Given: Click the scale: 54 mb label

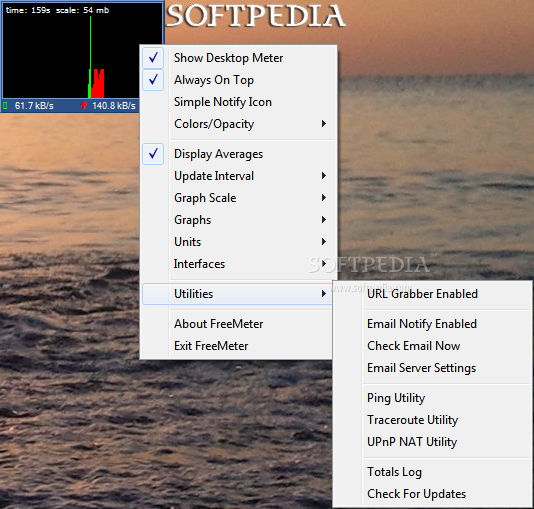Looking at the screenshot, I should (82, 10).
